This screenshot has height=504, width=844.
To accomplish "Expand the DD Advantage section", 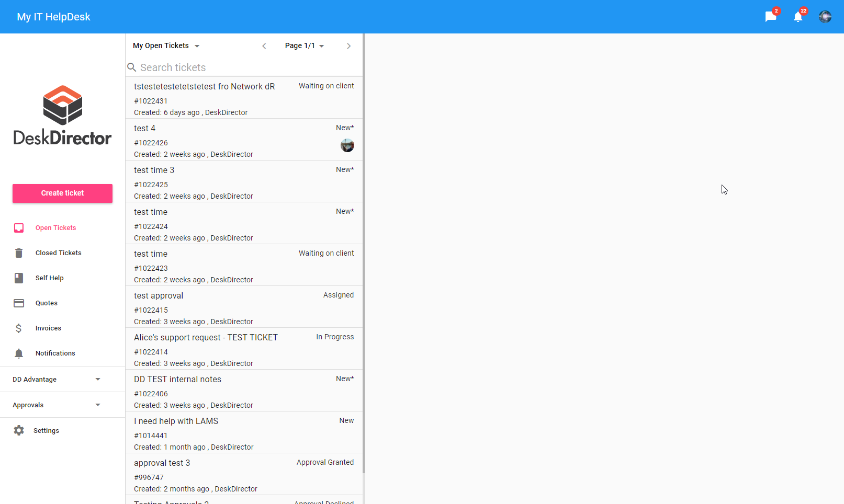I will (62, 380).
